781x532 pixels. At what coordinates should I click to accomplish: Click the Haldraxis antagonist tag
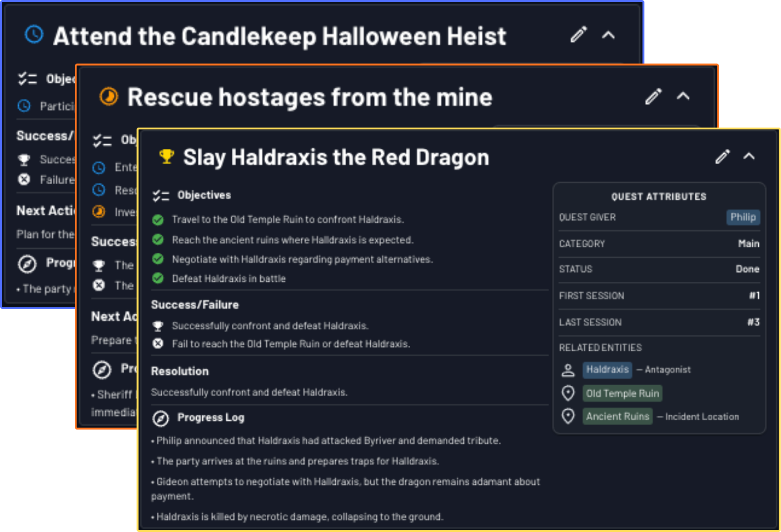coord(607,369)
